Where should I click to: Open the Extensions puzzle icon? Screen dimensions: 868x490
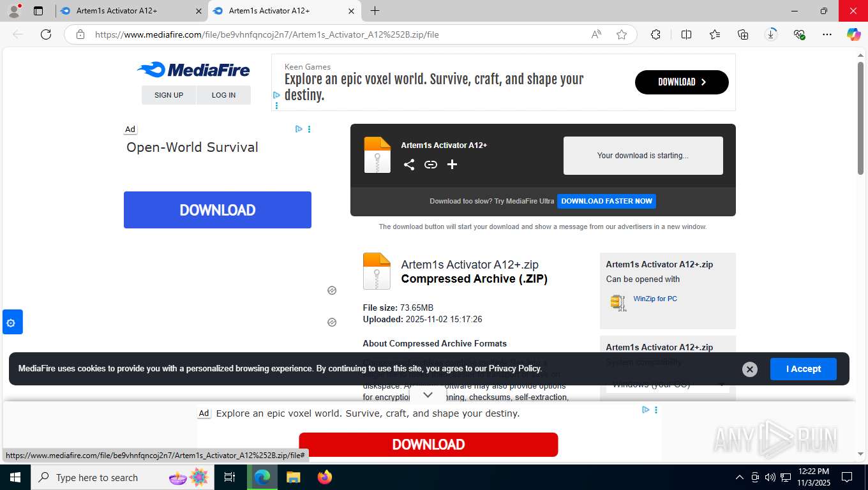point(655,34)
